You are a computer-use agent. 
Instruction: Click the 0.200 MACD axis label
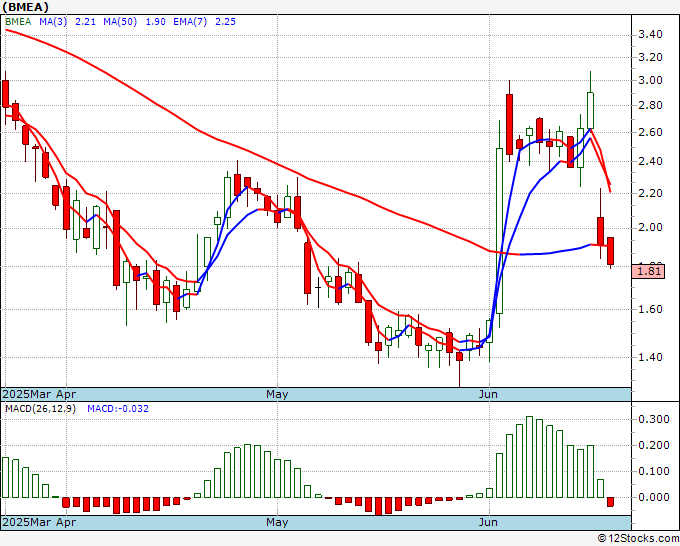(654, 445)
